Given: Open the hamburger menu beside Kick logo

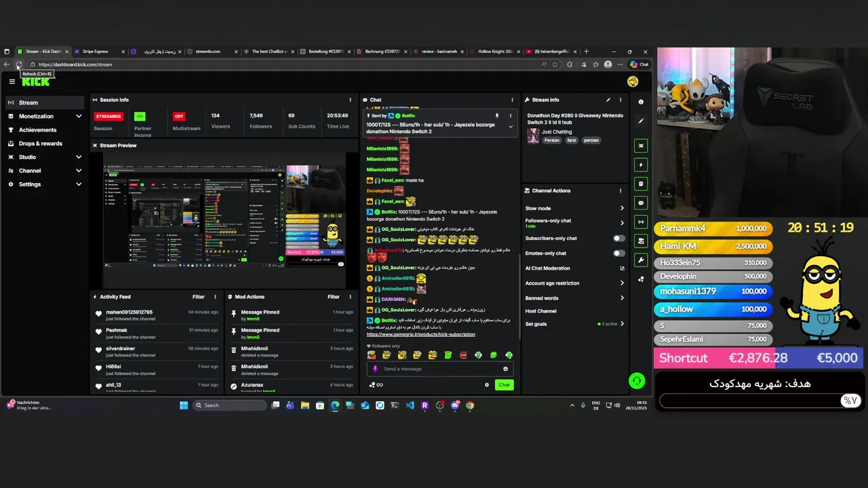Looking at the screenshot, I should click(12, 81).
